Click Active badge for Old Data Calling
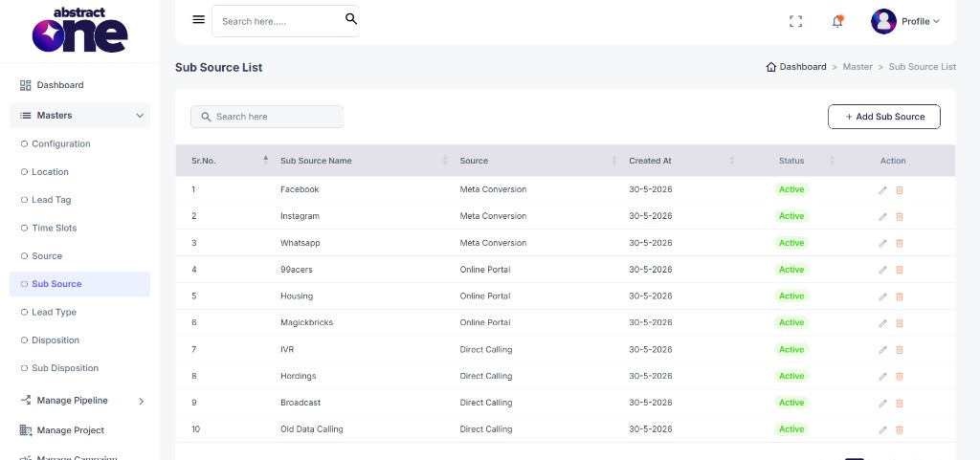The image size is (980, 460). tap(791, 429)
